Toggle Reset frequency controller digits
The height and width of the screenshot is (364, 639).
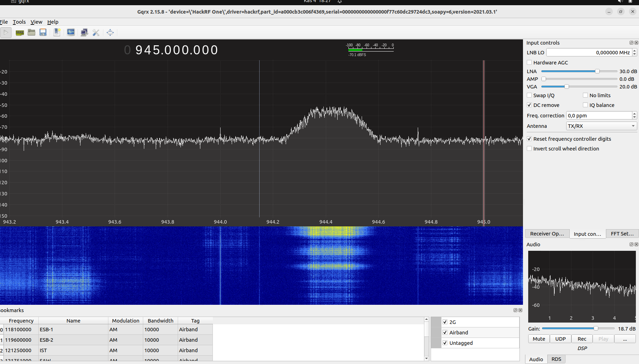coord(529,139)
